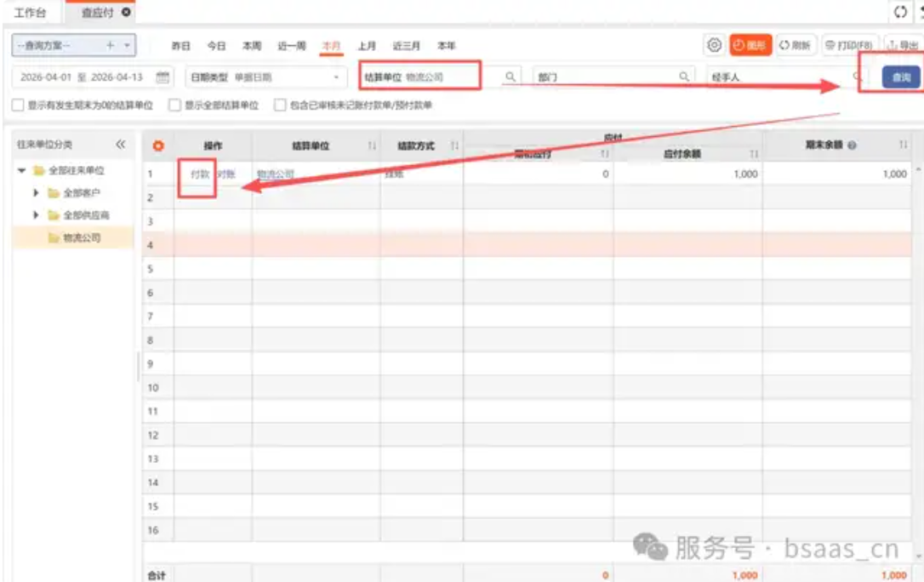
Task: Click the 2026-04-01 start date field
Action: (46, 77)
